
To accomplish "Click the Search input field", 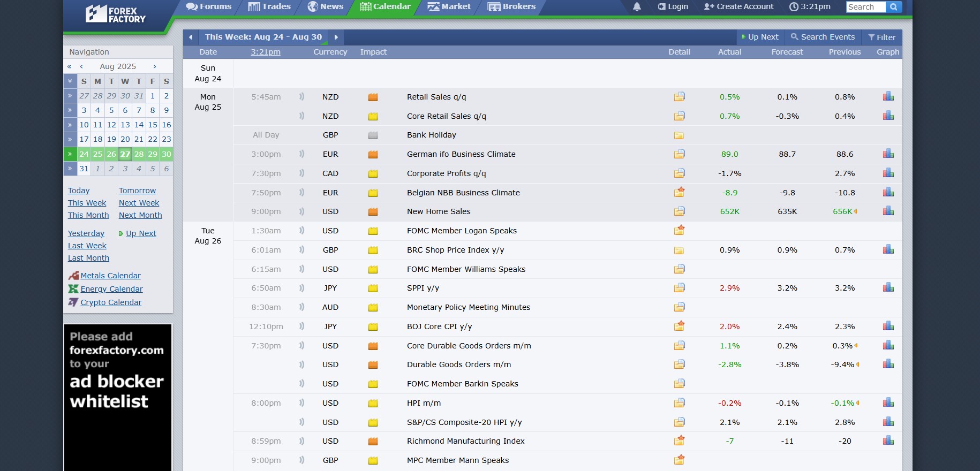I will (x=865, y=7).
